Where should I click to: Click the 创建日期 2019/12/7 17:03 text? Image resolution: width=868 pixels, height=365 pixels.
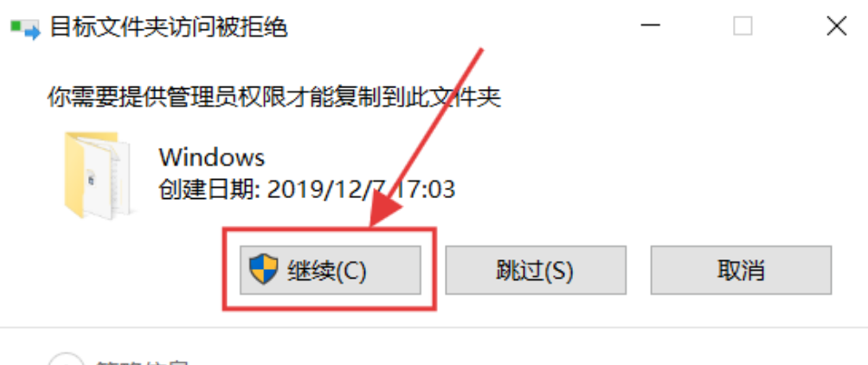click(x=307, y=189)
